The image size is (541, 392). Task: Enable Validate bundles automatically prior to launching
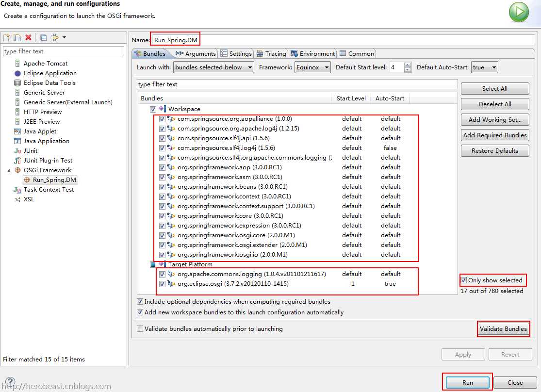140,329
